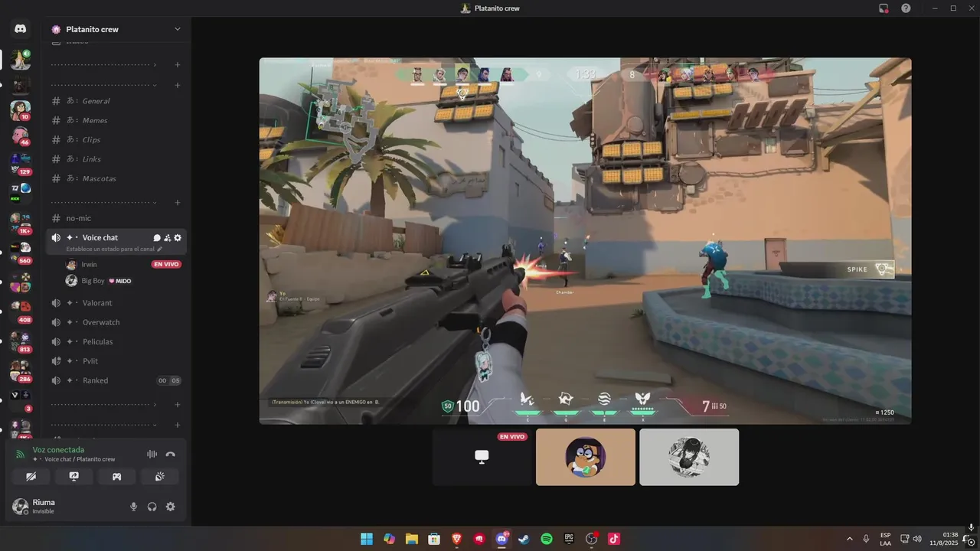Expand collapsed category above General channels

click(104, 64)
